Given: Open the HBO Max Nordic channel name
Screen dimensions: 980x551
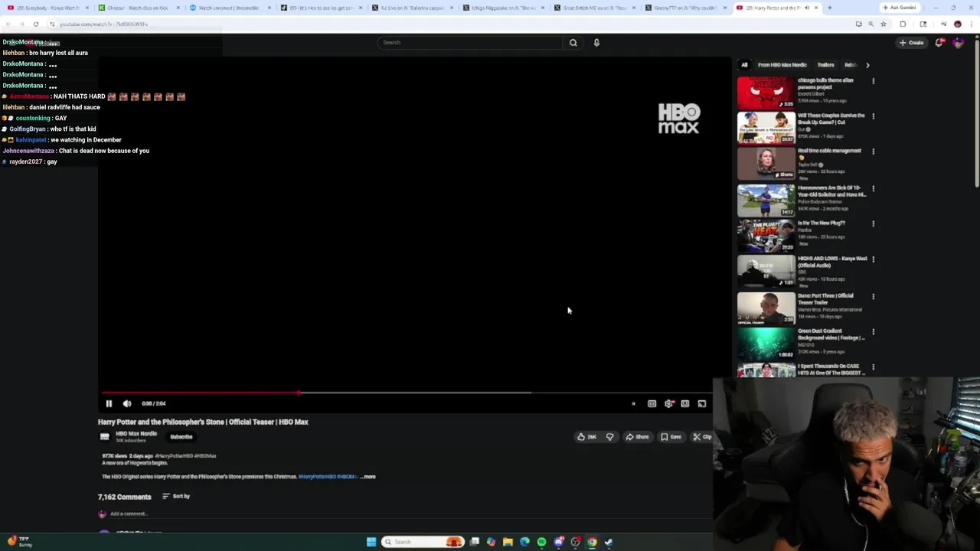Looking at the screenshot, I should click(136, 434).
